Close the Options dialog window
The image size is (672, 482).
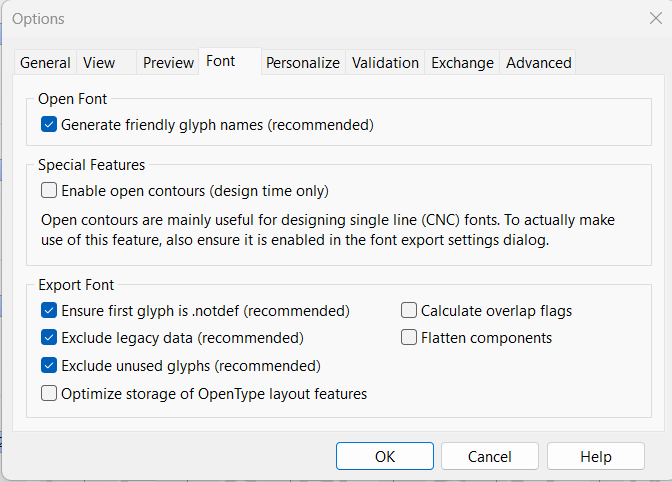(x=655, y=18)
